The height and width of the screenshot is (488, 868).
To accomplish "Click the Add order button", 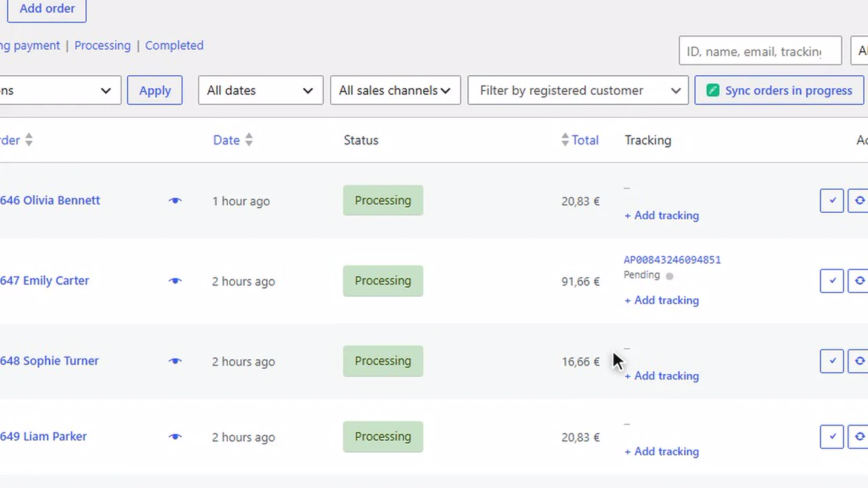I will 47,9.
